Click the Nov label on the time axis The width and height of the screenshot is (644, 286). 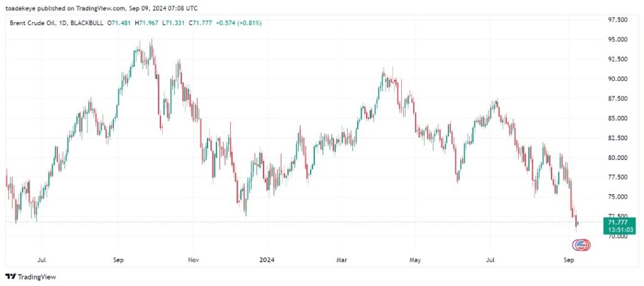tap(193, 259)
